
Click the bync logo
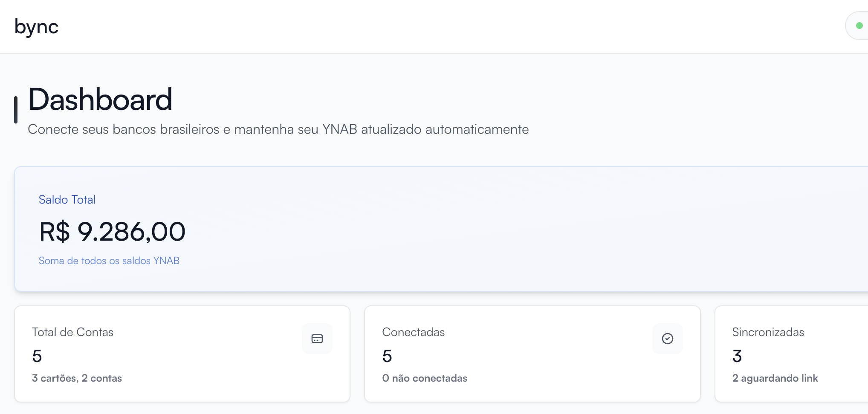(36, 27)
